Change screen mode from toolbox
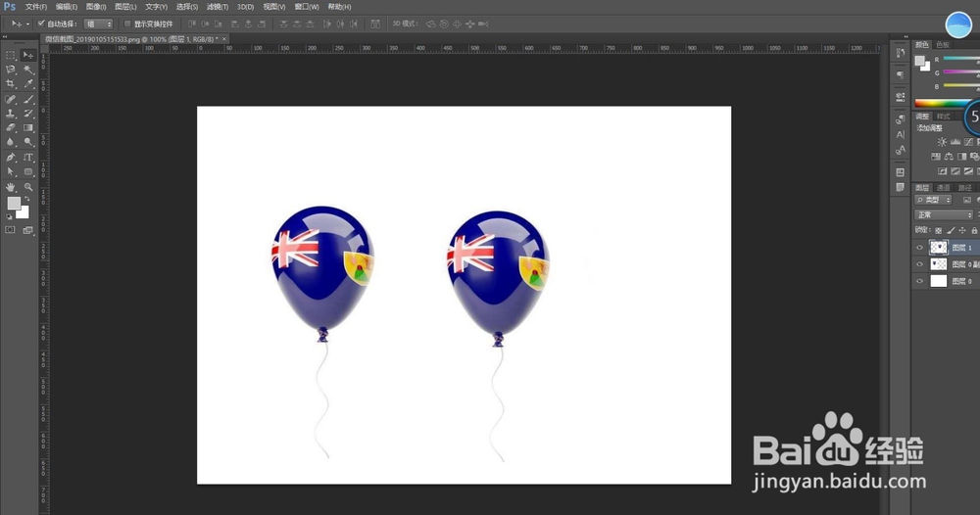Screen dimensions: 980x515 tap(28, 230)
